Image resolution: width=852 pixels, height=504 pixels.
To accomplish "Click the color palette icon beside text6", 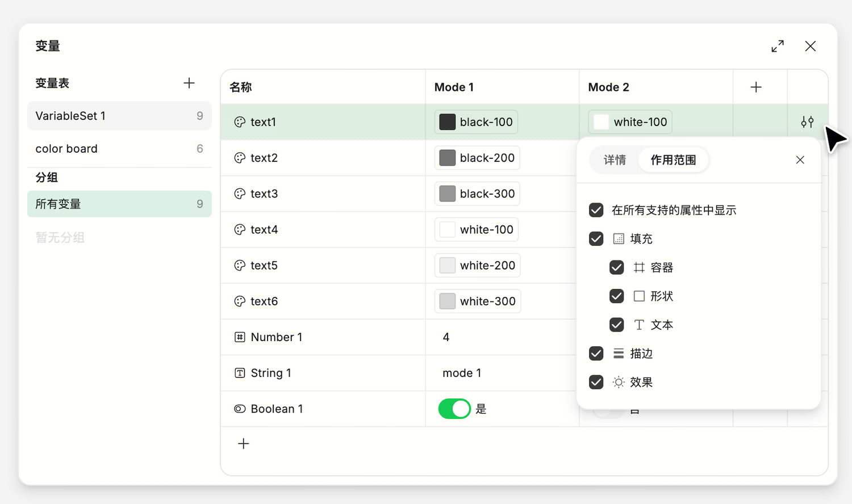I will [x=240, y=301].
